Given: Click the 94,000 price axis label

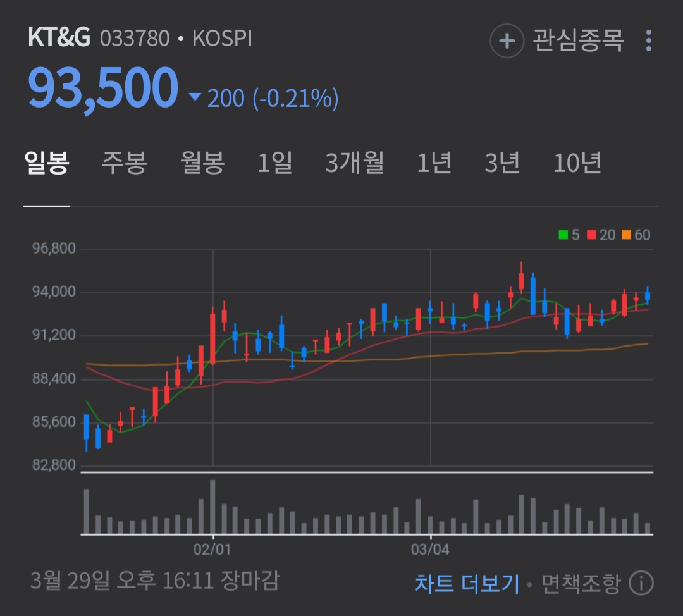Looking at the screenshot, I should pyautogui.click(x=54, y=292).
